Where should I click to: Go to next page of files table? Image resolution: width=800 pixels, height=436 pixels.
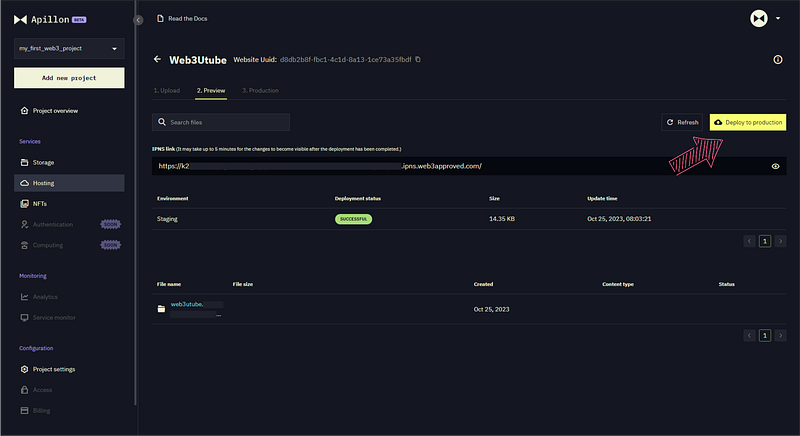tap(780, 336)
